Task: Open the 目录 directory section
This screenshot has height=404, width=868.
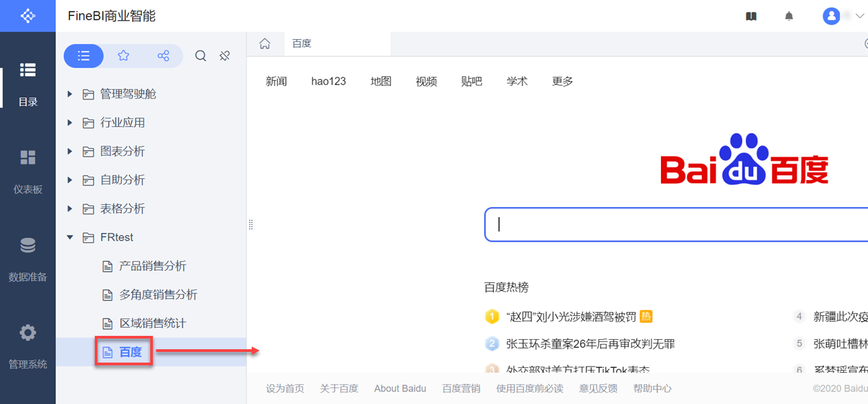Action: point(27,83)
